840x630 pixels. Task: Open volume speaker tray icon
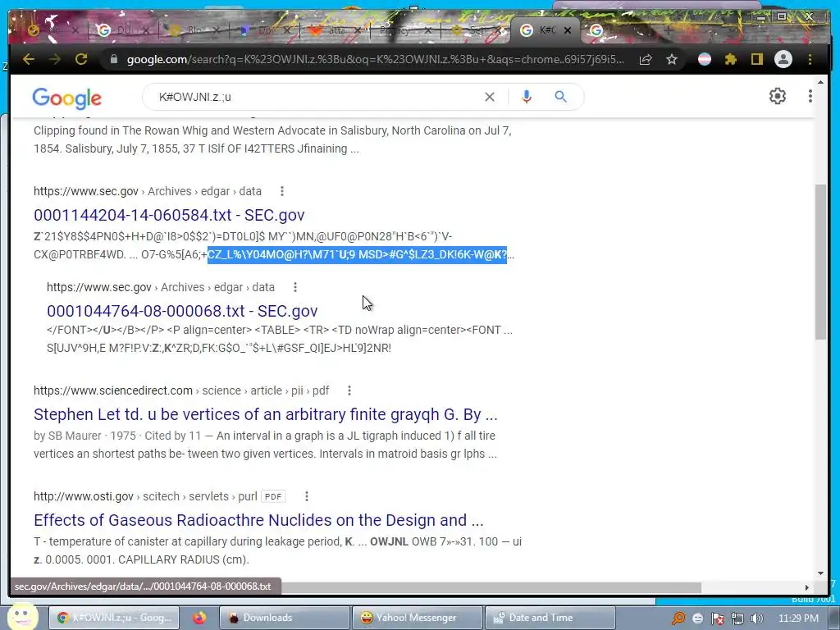coord(756,619)
